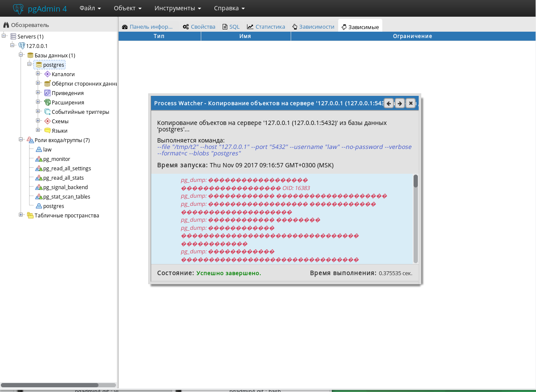536x392 pixels.
Task: Click the Табличные пространства folder icon
Action: [x=30, y=215]
